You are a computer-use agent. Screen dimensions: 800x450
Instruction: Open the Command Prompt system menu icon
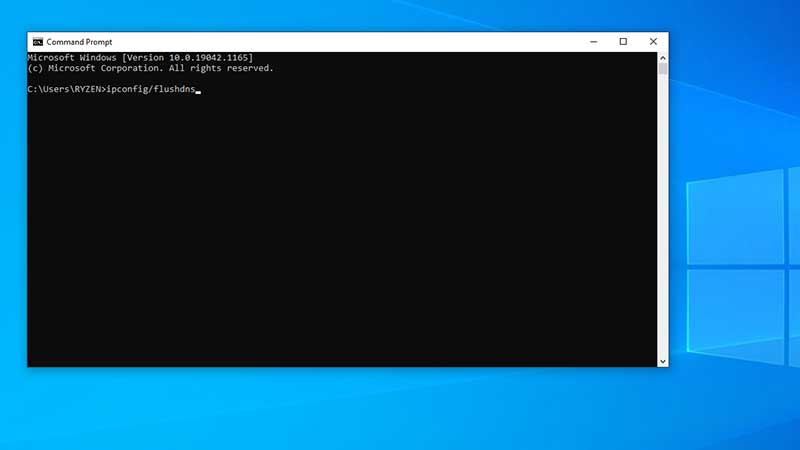[x=38, y=42]
